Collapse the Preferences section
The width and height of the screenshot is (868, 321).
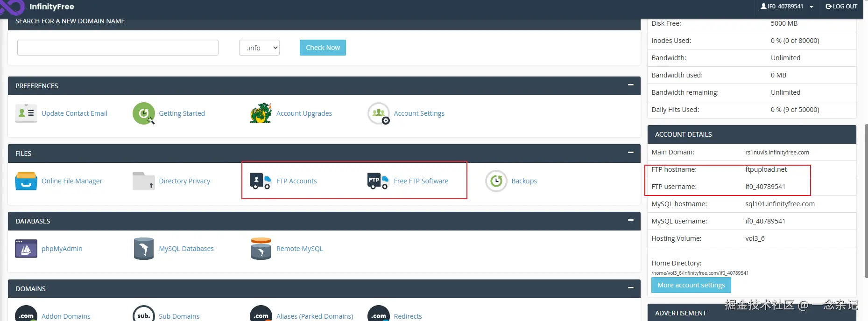[631, 85]
